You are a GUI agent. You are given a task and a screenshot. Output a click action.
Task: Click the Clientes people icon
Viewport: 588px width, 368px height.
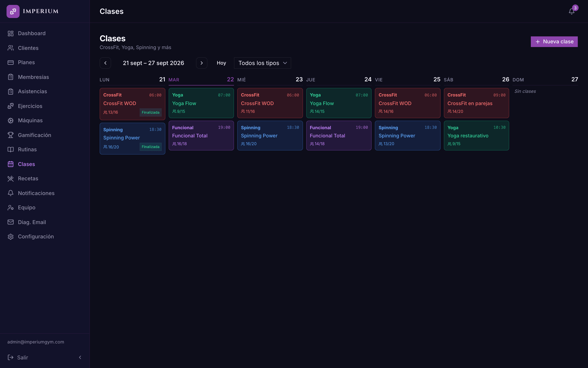click(10, 48)
